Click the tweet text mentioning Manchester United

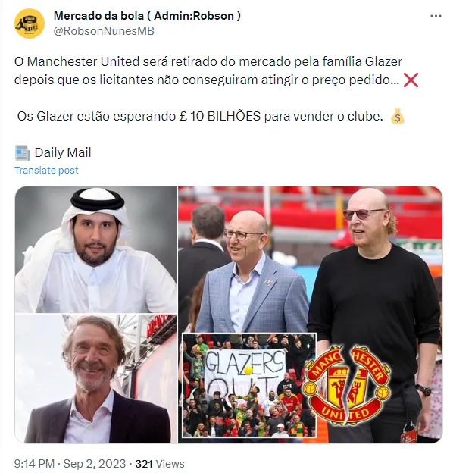(208, 70)
